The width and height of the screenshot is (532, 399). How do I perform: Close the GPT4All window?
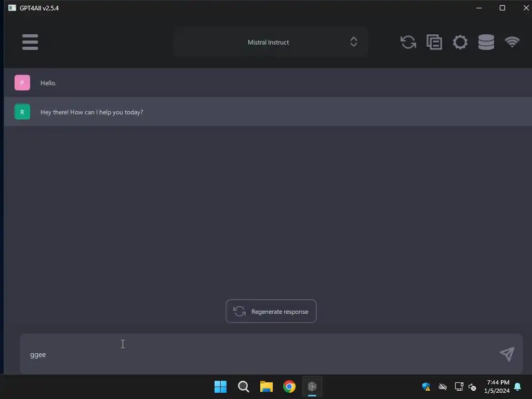(x=526, y=8)
